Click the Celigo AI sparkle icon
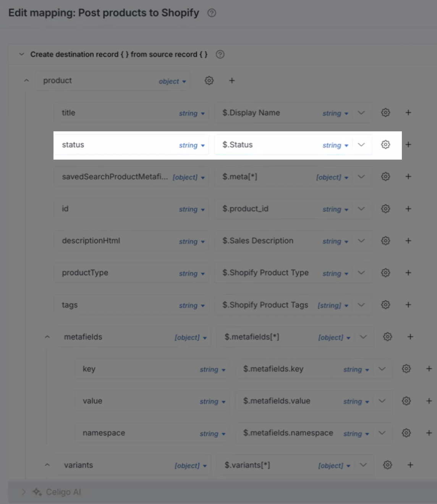 pos(37,492)
